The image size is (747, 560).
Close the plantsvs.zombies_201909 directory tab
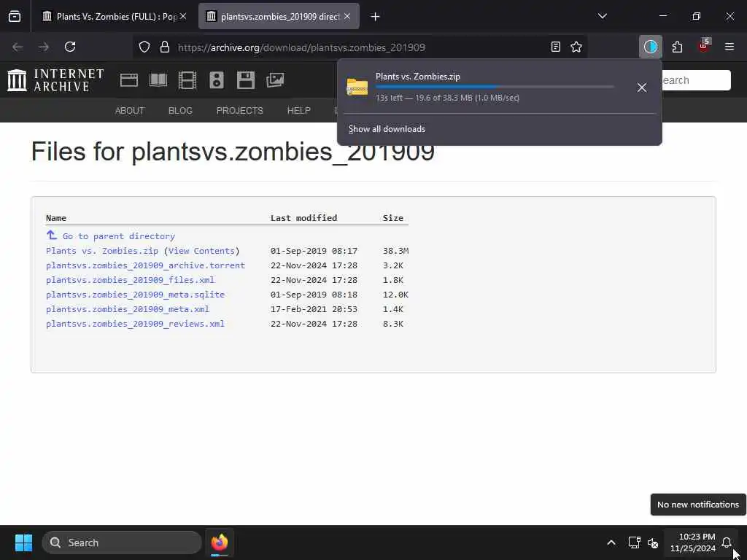coord(347,16)
